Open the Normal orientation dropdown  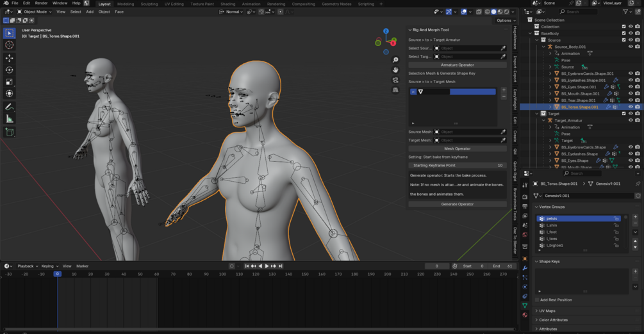[x=231, y=12]
